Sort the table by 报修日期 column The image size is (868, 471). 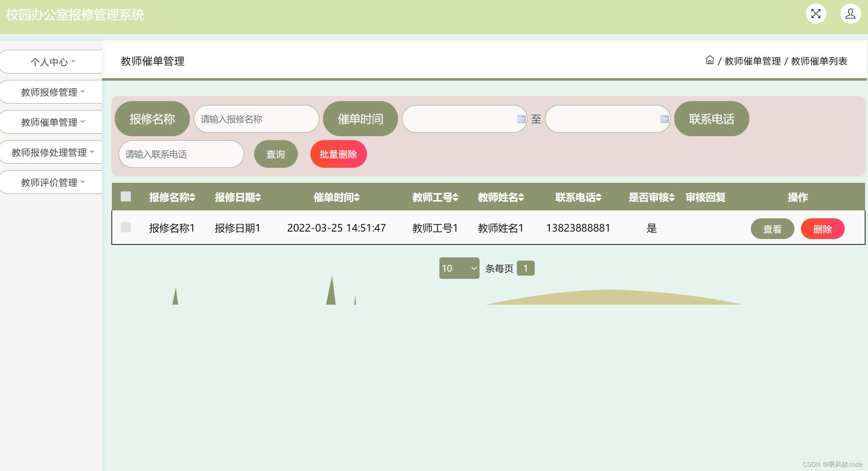coord(238,198)
